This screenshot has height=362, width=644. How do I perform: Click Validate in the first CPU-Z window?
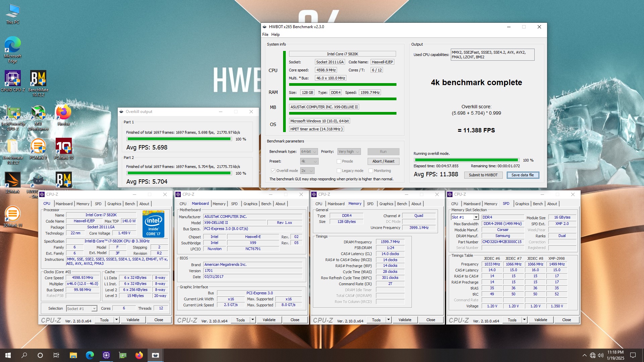click(133, 320)
